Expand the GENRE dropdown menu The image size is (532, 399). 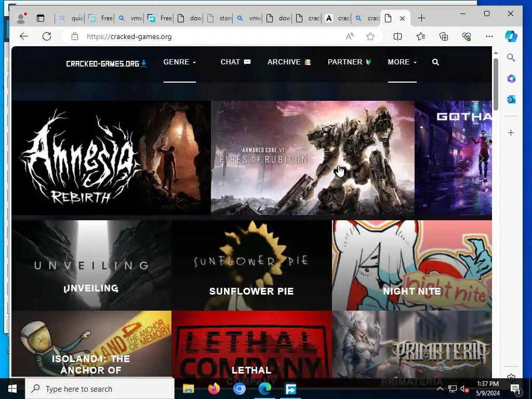pyautogui.click(x=179, y=62)
